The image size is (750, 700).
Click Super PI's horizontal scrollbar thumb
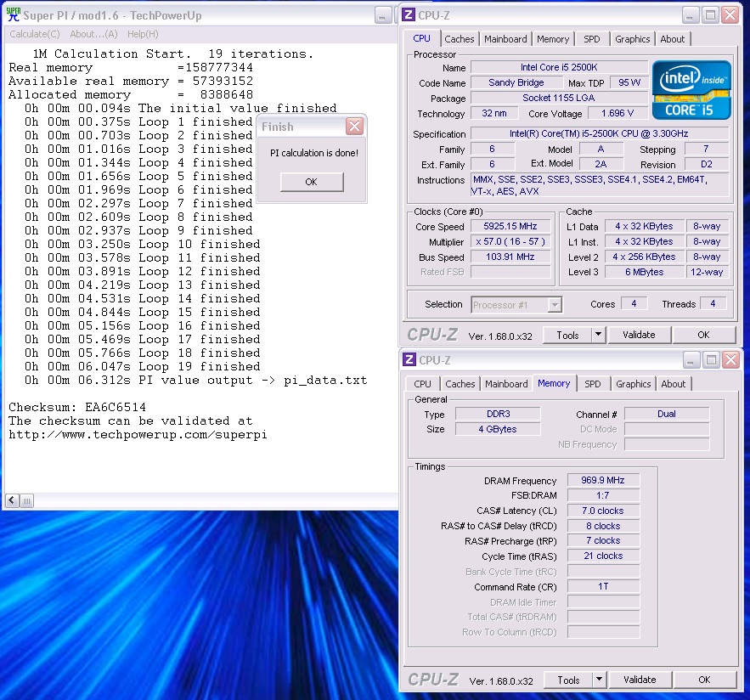coord(27,501)
